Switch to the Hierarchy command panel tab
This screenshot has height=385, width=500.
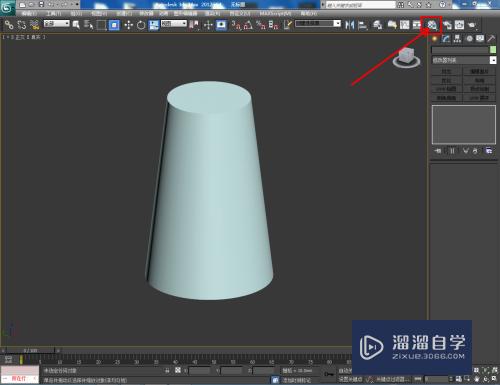coord(457,39)
